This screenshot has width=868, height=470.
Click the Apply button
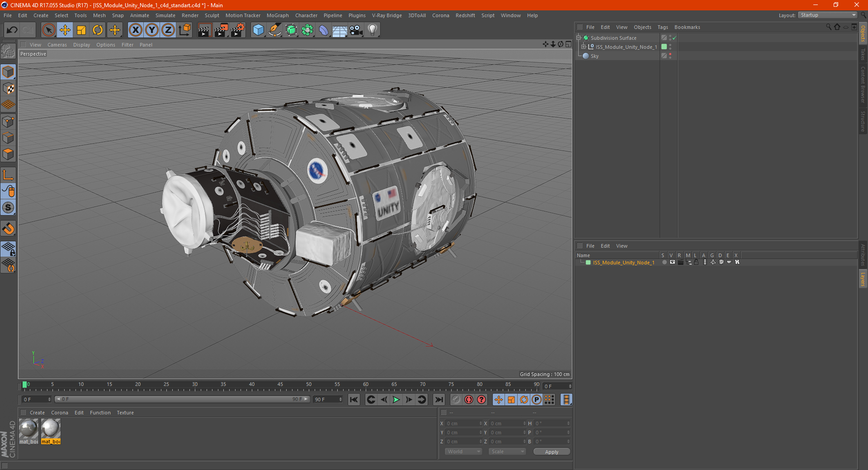pyautogui.click(x=551, y=451)
